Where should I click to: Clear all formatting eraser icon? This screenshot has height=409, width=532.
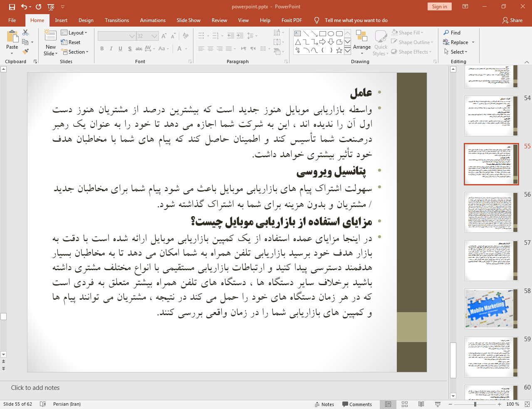[x=186, y=36]
